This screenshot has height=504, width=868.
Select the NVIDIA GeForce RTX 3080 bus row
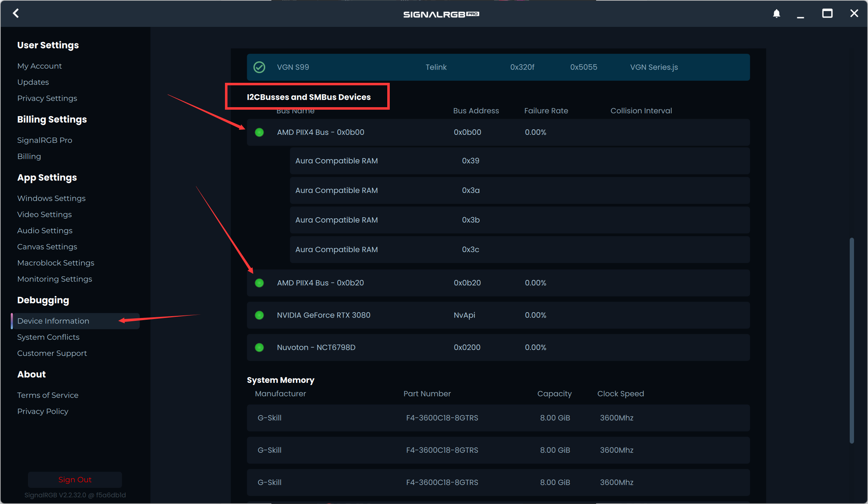point(498,315)
